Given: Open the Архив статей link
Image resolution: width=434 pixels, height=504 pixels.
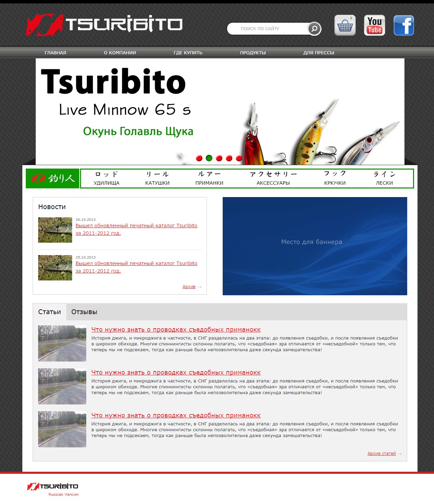Looking at the screenshot, I should [381, 454].
